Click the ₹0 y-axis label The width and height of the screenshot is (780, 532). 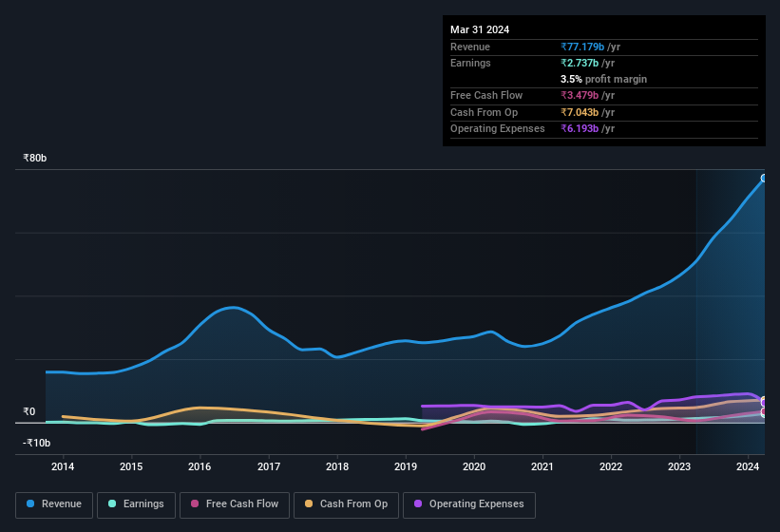(29, 411)
